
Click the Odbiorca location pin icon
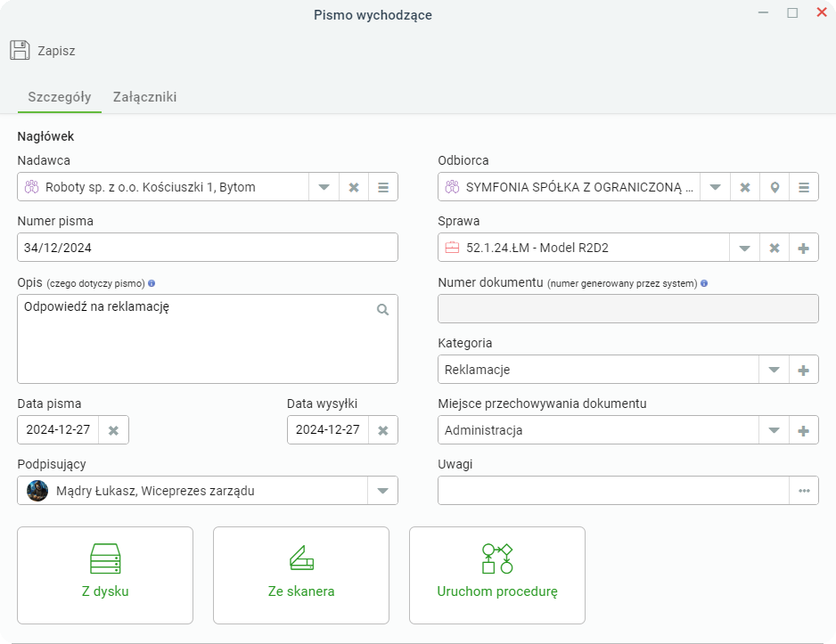coord(775,187)
